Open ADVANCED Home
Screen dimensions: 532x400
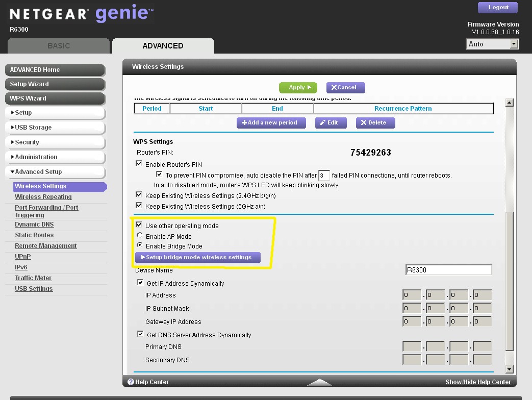pos(55,70)
